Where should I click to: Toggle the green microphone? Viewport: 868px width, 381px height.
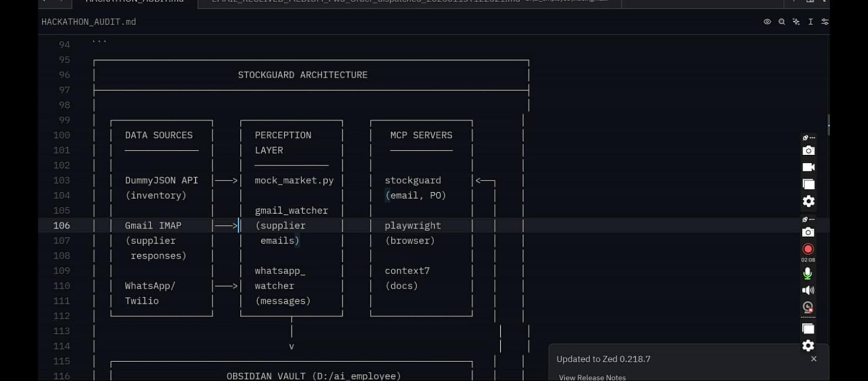[808, 273]
